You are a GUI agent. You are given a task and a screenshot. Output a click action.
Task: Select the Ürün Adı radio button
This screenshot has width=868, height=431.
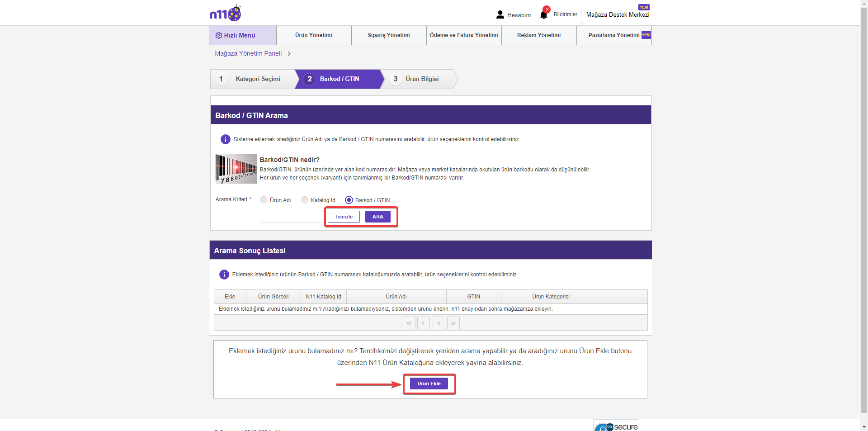[x=264, y=200]
